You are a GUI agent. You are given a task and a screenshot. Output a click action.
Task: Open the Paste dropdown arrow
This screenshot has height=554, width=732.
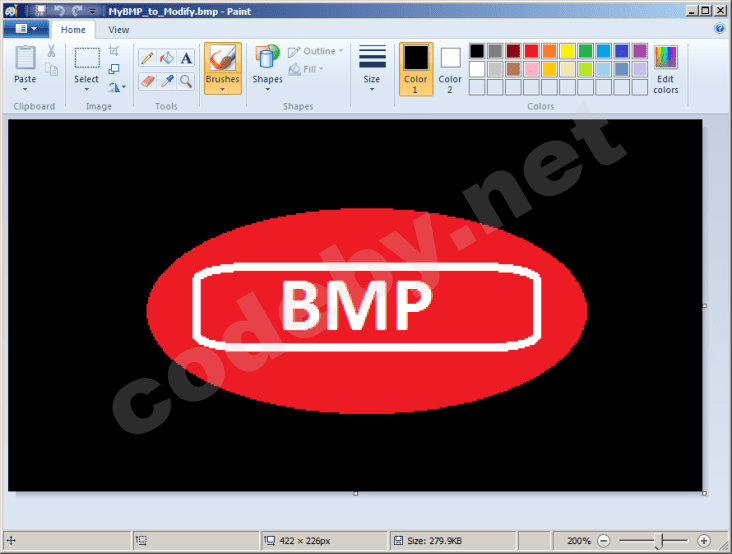coord(25,89)
